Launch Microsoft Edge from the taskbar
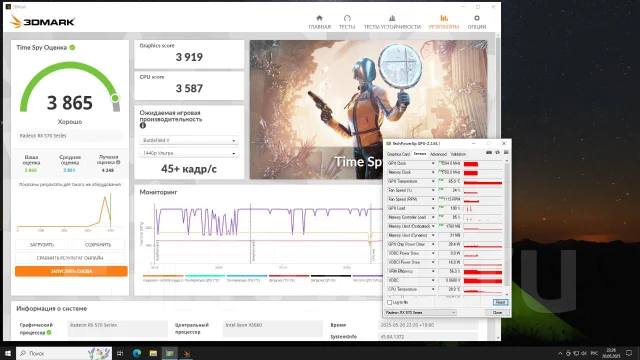Screen dimensions: 640x360 pos(137,353)
